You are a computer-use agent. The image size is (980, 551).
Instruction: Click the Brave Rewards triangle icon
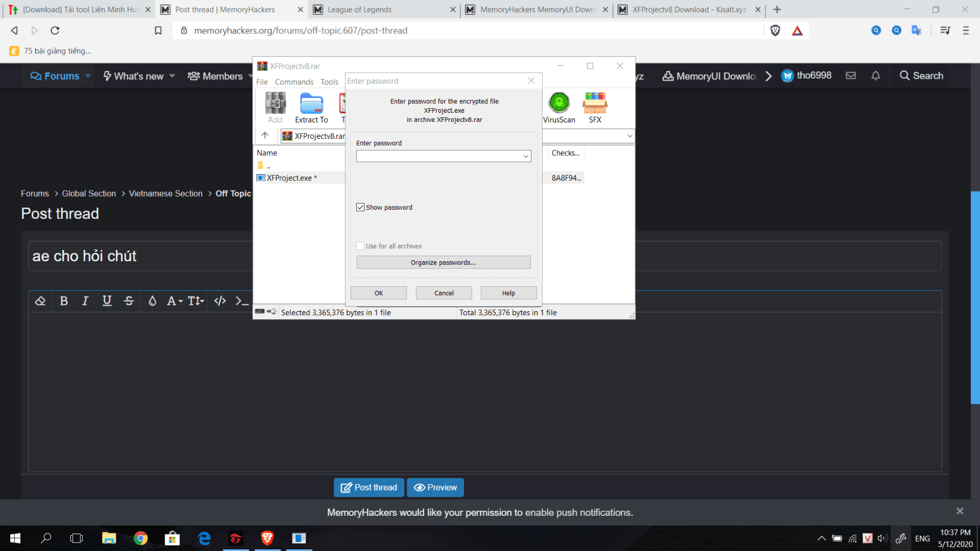797,31
